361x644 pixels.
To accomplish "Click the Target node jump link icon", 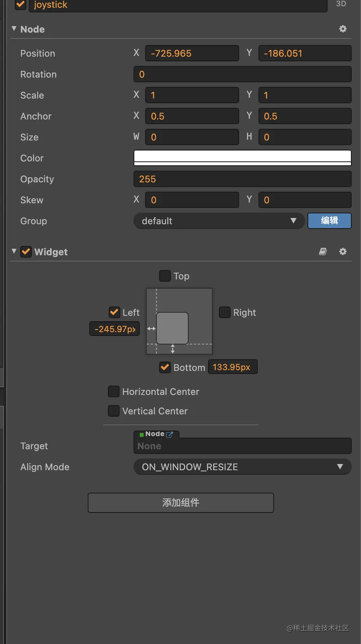I will point(170,435).
